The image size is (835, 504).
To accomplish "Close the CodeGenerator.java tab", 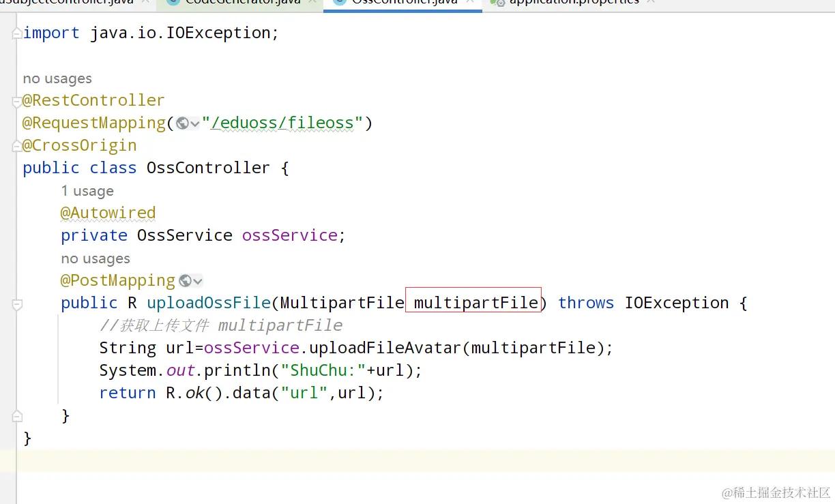I will (x=314, y=2).
